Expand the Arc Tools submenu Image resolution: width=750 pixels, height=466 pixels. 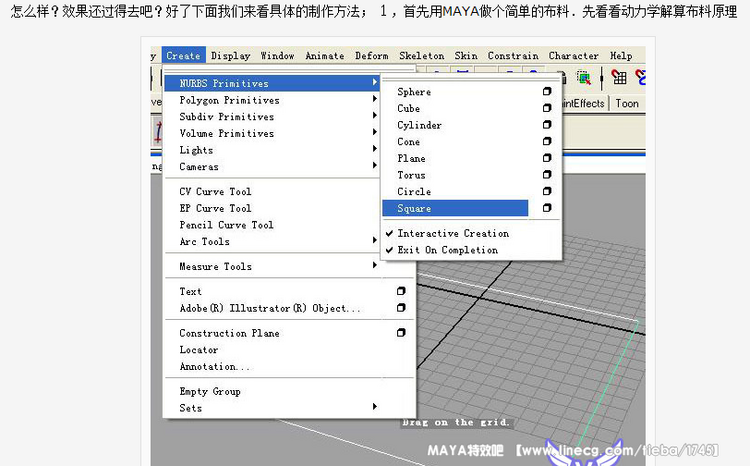[x=272, y=242]
